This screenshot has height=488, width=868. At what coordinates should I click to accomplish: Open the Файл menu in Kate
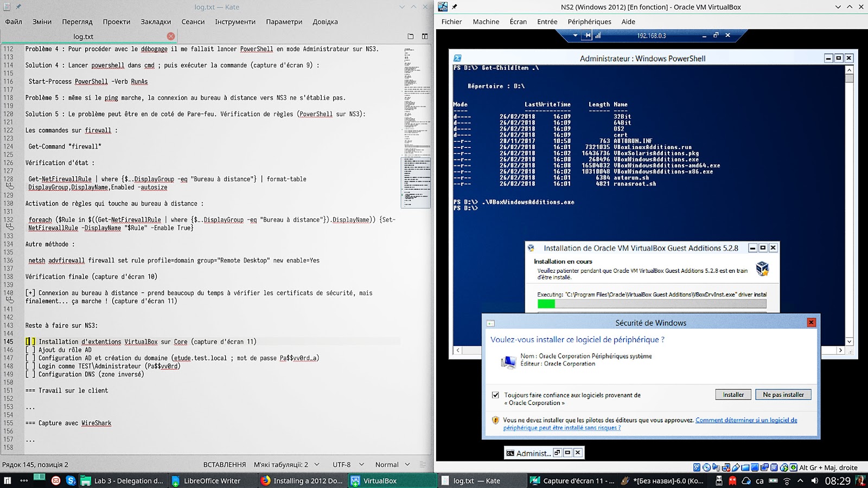click(14, 22)
